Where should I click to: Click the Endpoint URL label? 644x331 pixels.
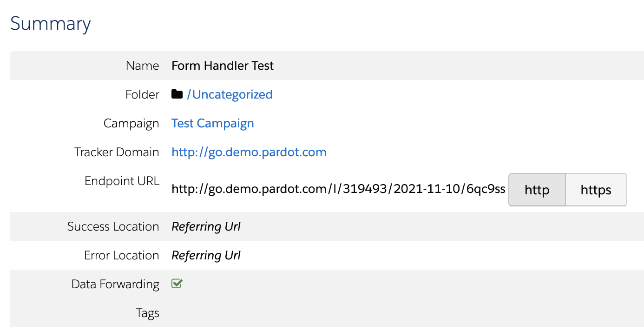click(122, 181)
